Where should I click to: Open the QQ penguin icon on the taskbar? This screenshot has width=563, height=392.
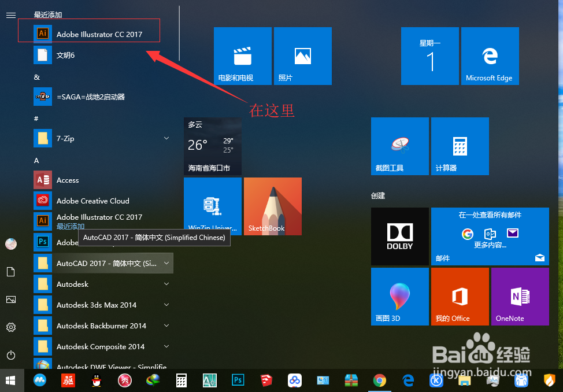[96, 380]
